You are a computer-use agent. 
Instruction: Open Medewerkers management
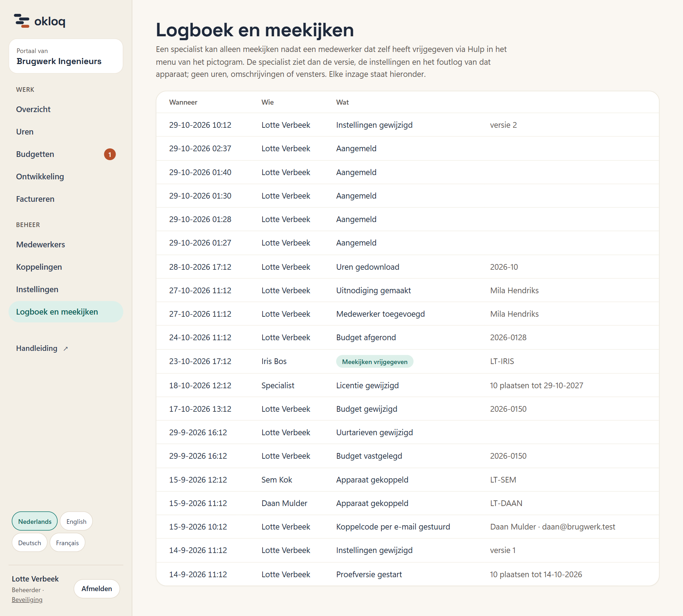[x=41, y=244]
